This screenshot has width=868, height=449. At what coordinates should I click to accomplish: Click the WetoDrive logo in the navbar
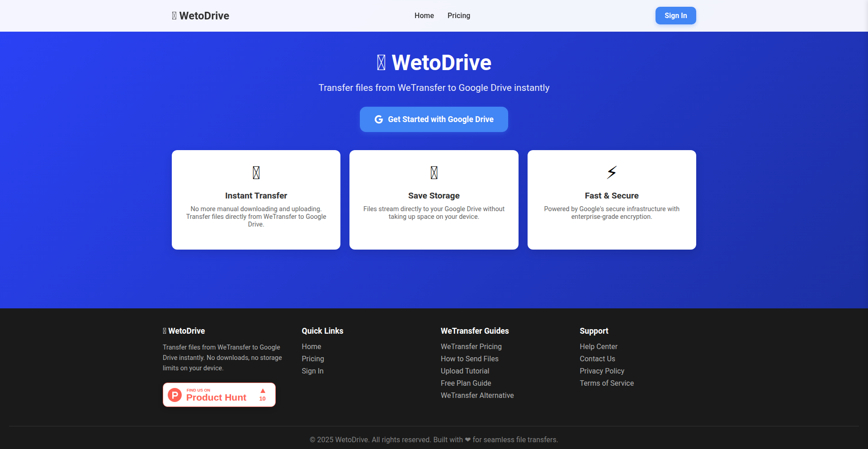[x=200, y=15]
